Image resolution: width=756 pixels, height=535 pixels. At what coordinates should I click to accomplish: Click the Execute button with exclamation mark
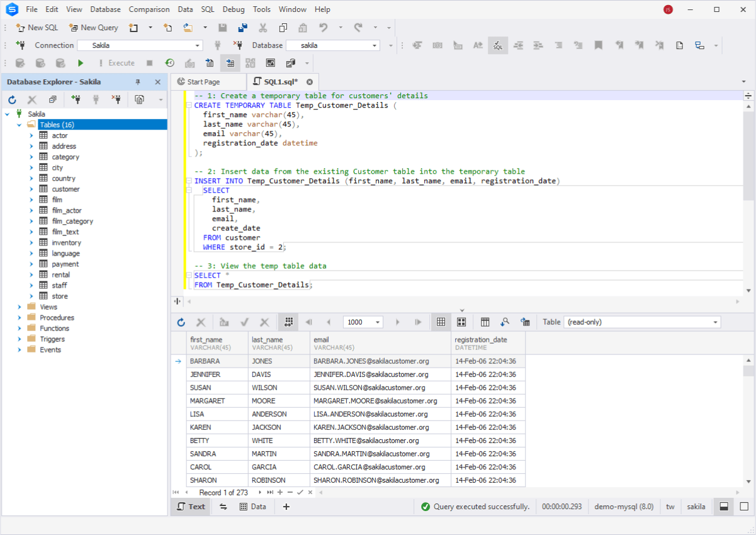(x=116, y=63)
